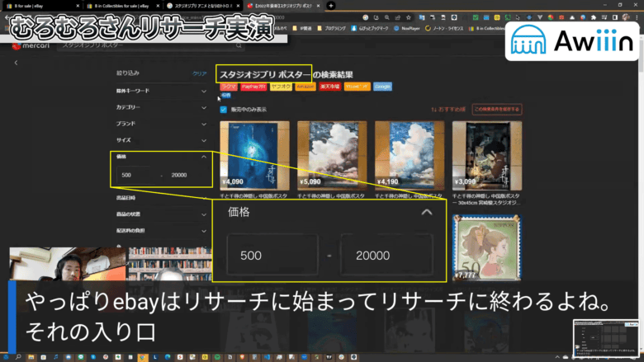The width and height of the screenshot is (644, 362).
Task: Open the おすすめ順 sort dropdown
Action: tap(448, 110)
